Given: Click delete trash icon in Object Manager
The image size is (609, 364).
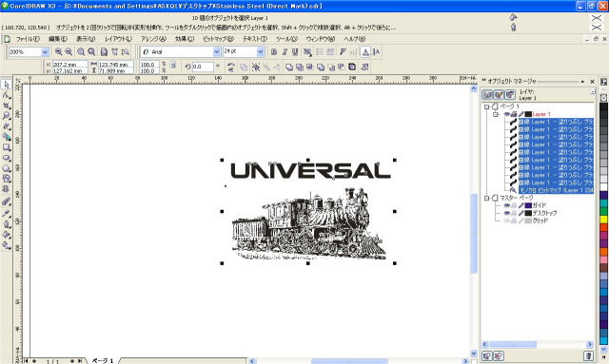Looking at the screenshot, I should 588,355.
